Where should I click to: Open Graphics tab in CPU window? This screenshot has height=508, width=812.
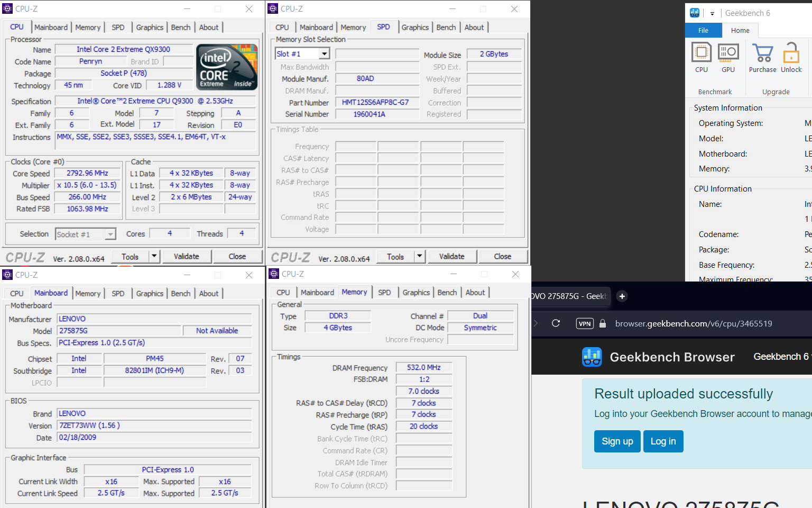[x=150, y=27]
